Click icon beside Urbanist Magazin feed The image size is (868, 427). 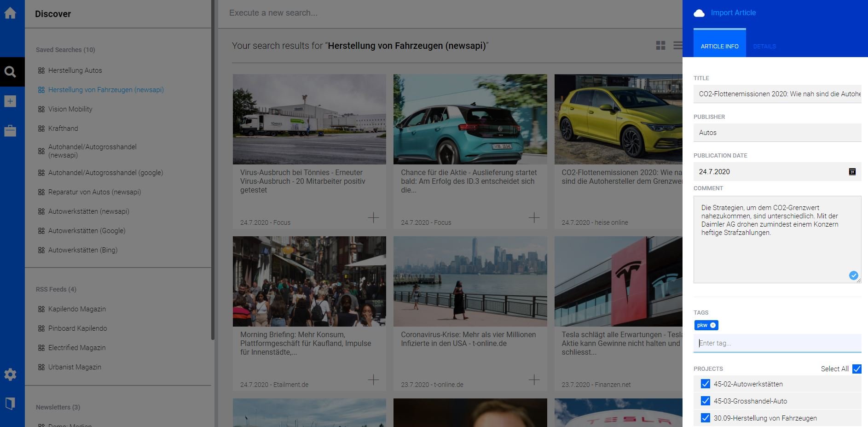[41, 367]
